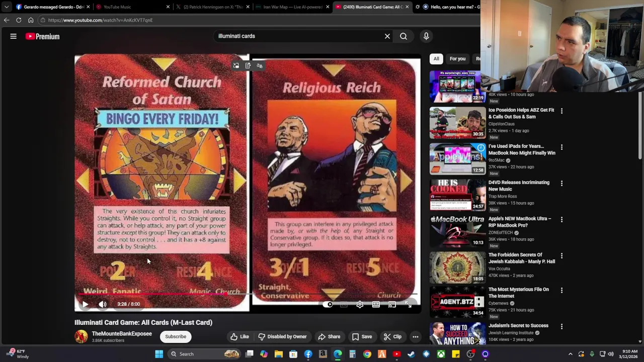644x362 pixels.
Task: Like the video
Action: [239, 337]
